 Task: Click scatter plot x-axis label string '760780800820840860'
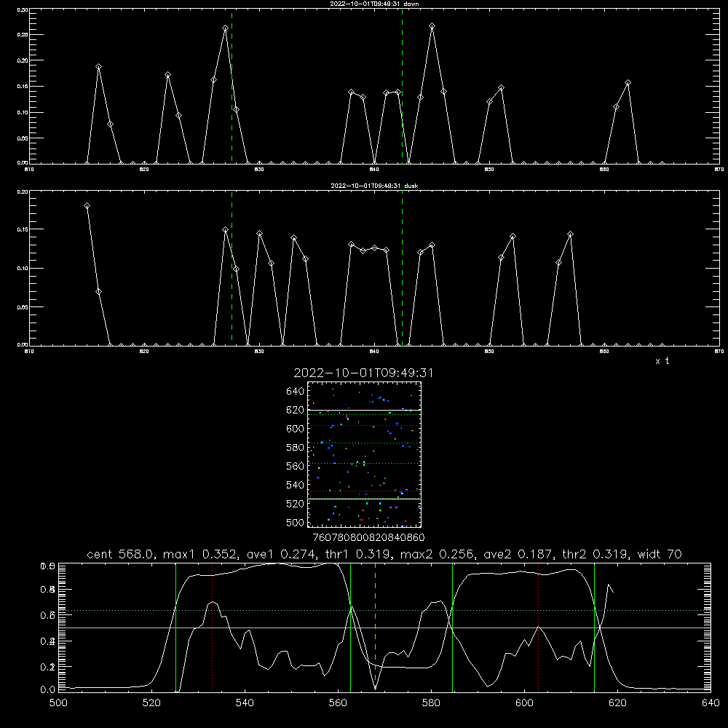coord(368,538)
